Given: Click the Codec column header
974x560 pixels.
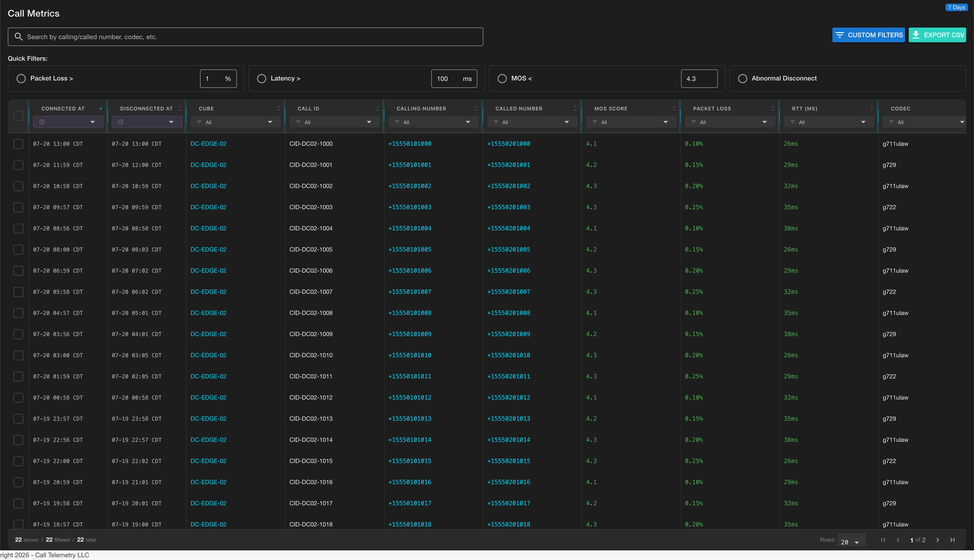Looking at the screenshot, I should 900,109.
